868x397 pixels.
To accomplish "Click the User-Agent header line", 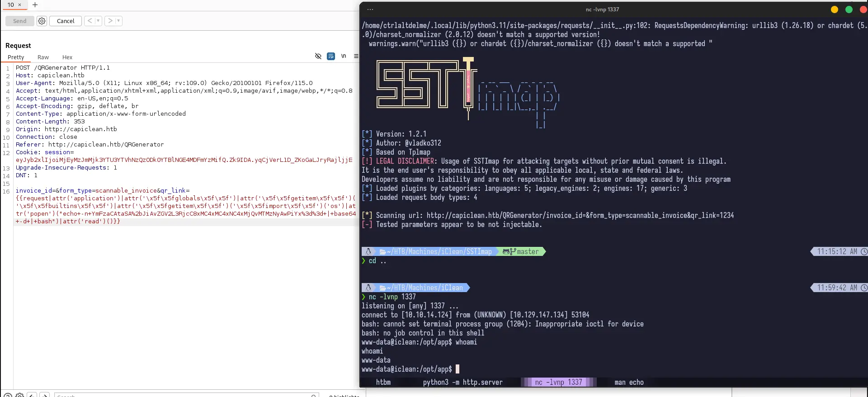I will [x=164, y=83].
